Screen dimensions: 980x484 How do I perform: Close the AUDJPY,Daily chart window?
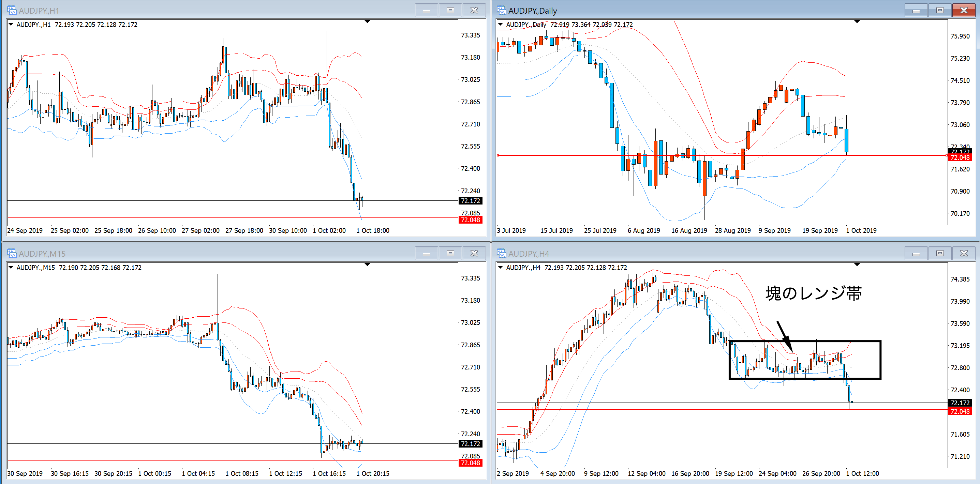coord(963,10)
